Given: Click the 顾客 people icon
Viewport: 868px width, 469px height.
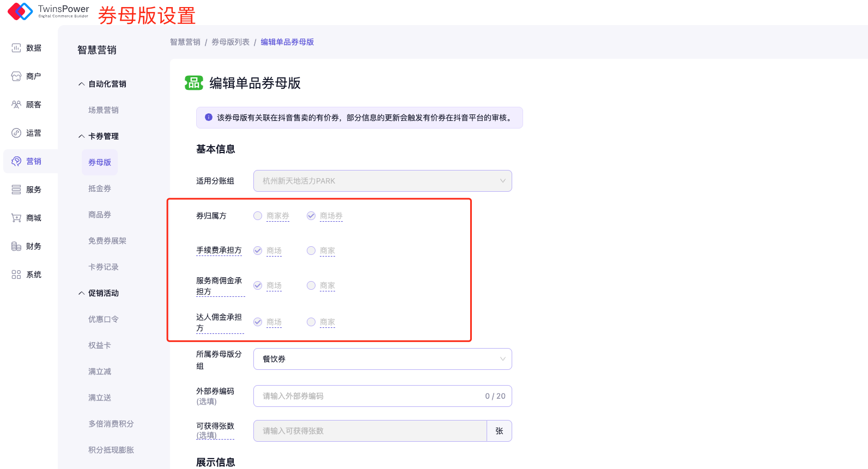Looking at the screenshot, I should [16, 105].
